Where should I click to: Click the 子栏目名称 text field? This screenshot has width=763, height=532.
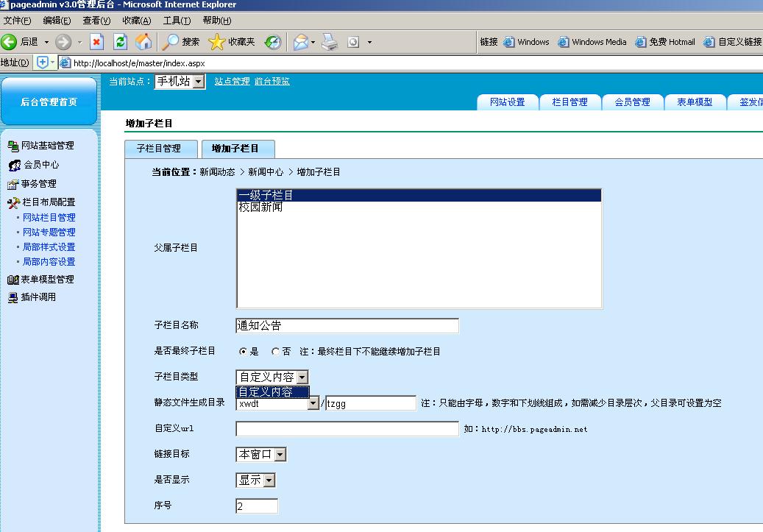[347, 326]
